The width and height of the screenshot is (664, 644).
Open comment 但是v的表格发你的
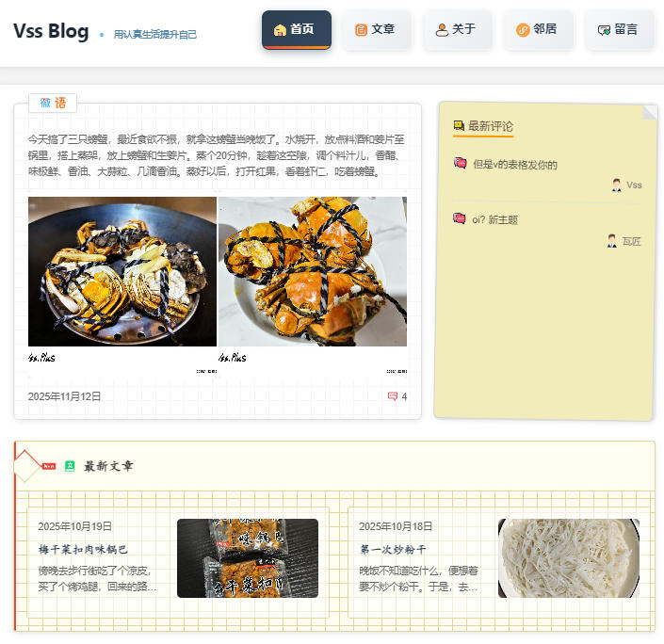(515, 165)
